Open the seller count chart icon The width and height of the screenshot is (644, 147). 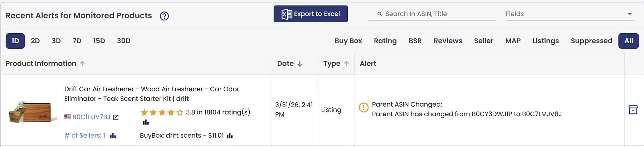(x=113, y=136)
